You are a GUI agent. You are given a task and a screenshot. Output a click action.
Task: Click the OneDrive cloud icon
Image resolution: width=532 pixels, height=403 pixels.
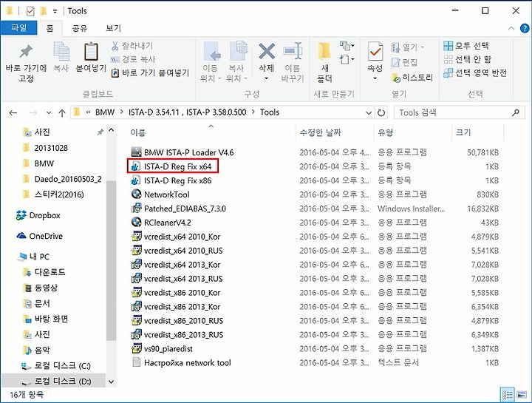point(21,236)
